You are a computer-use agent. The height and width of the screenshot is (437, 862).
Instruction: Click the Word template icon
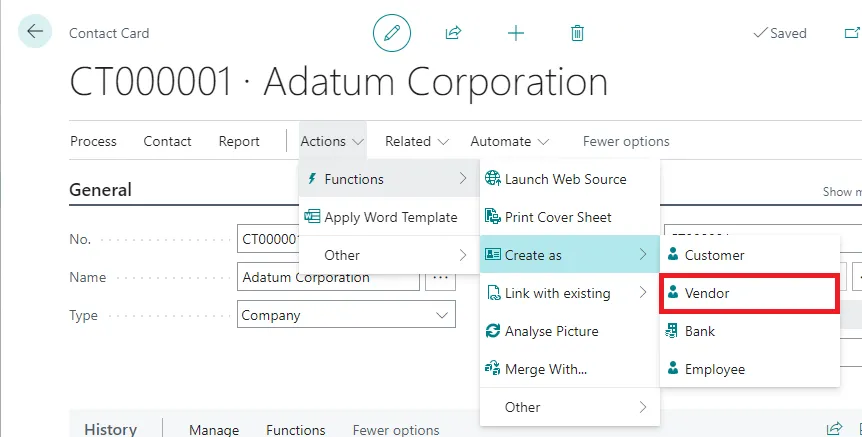click(x=312, y=216)
